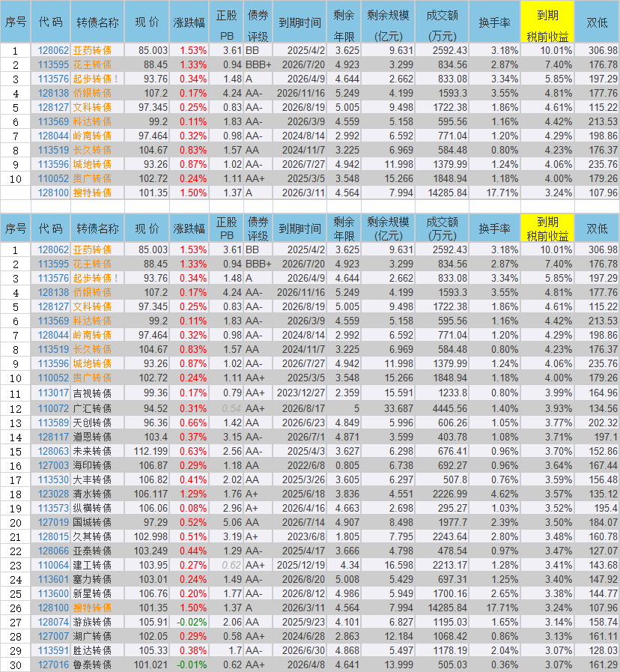This screenshot has height=672, width=620.
Task: Click the double-low value 202.32
Action: pyautogui.click(x=603, y=423)
